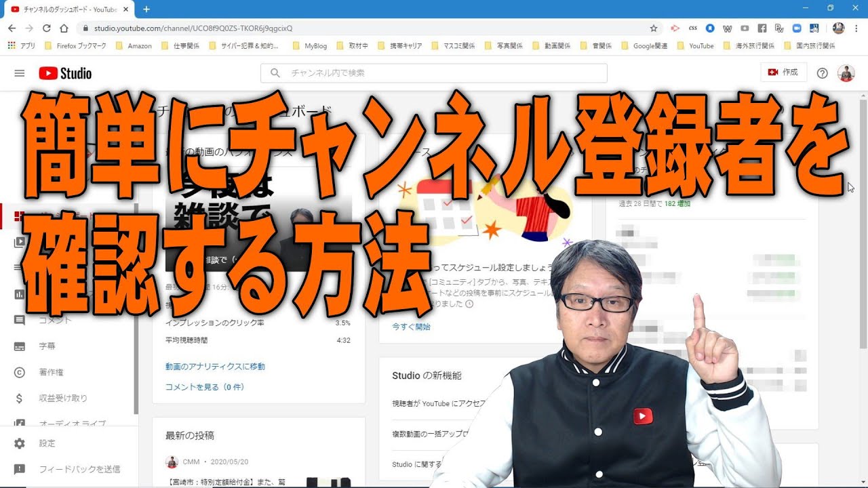The image size is (868, 488).
Task: Open 字幕 subtitles in sidebar
Action: point(47,346)
